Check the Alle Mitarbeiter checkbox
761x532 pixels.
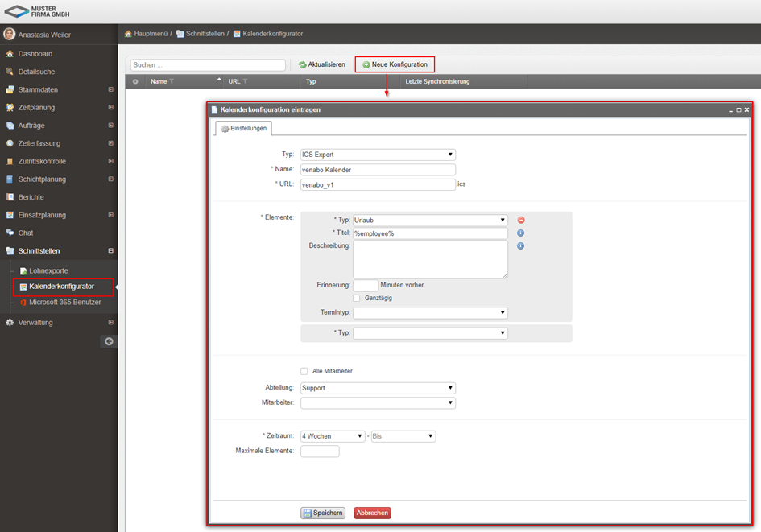(304, 371)
